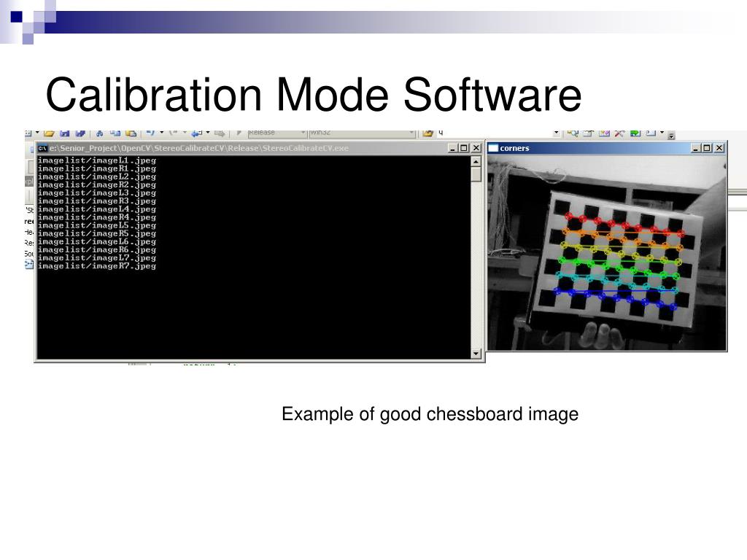The height and width of the screenshot is (560, 747).
Task: Click the line imagelist/imageR7.jpeg
Action: [x=97, y=265]
